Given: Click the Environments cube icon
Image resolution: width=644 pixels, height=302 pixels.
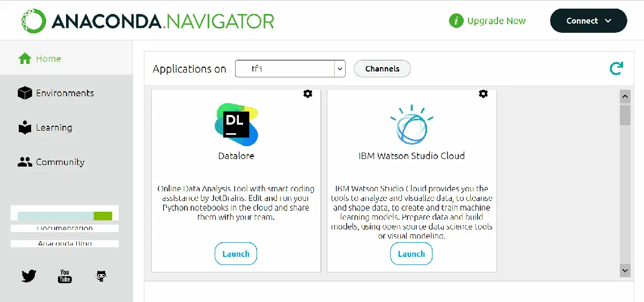Looking at the screenshot, I should point(25,93).
